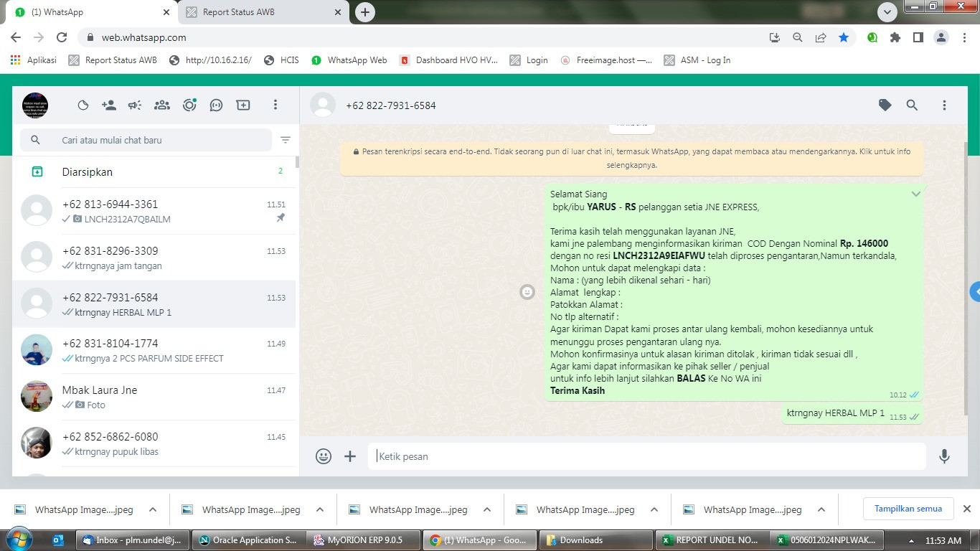Image resolution: width=980 pixels, height=551 pixels.
Task: Open the Chrome profile avatar
Action: point(941,37)
